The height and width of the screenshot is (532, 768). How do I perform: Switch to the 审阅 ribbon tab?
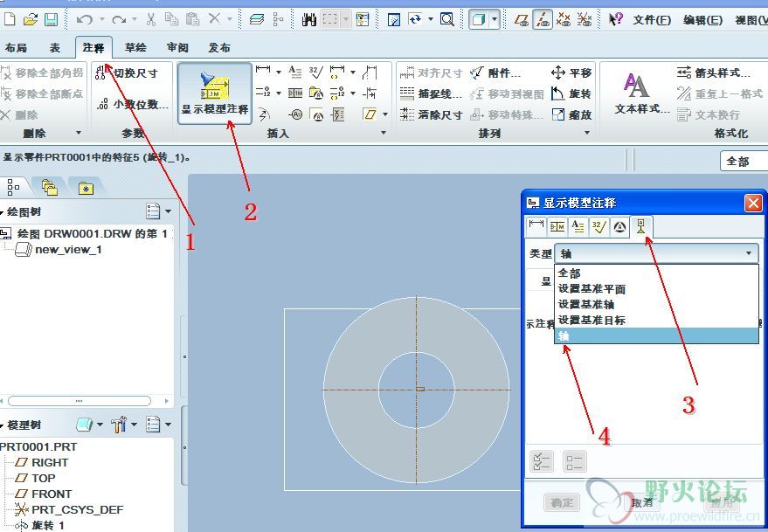tap(177, 47)
